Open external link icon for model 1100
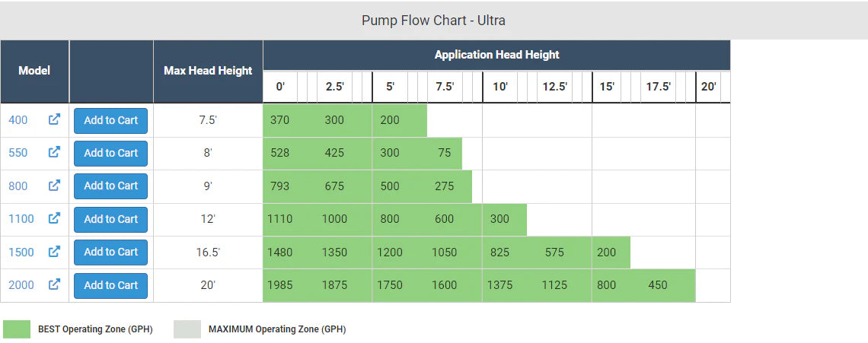Screen dimensions: 868x343 pyautogui.click(x=54, y=218)
